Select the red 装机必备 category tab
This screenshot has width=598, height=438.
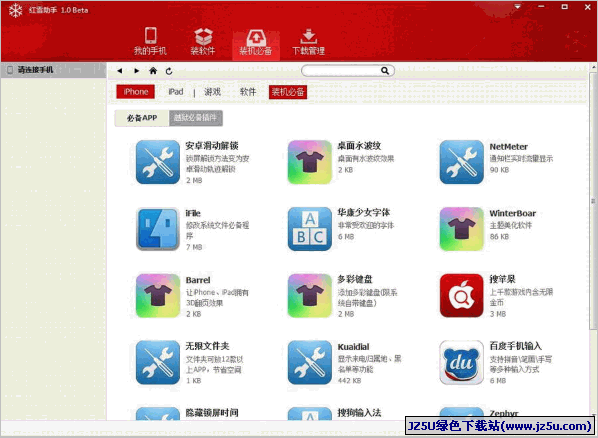pos(288,92)
